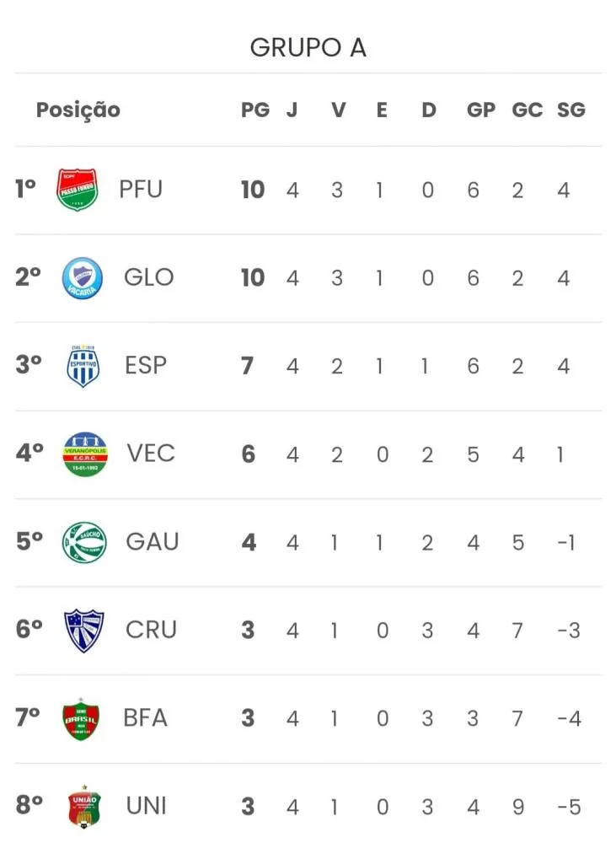
Task: Select the blue Cruzeiro shield badge
Action: point(84,631)
